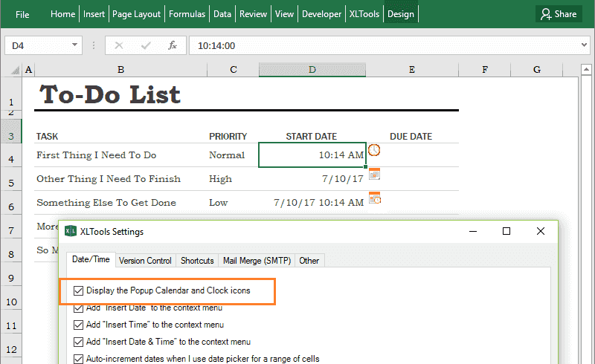The width and height of the screenshot is (595, 364).
Task: Click the Select All corner triangle
Action: (x=15, y=70)
